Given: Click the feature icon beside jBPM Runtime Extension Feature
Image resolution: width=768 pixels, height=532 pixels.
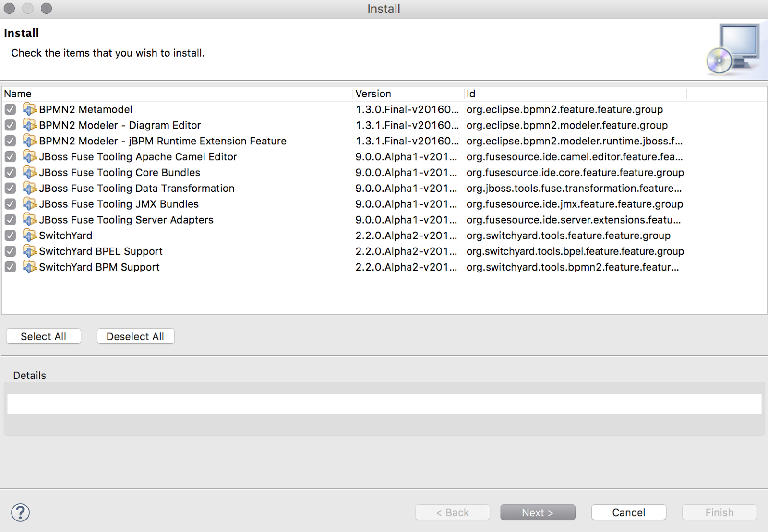Looking at the screenshot, I should (x=30, y=141).
